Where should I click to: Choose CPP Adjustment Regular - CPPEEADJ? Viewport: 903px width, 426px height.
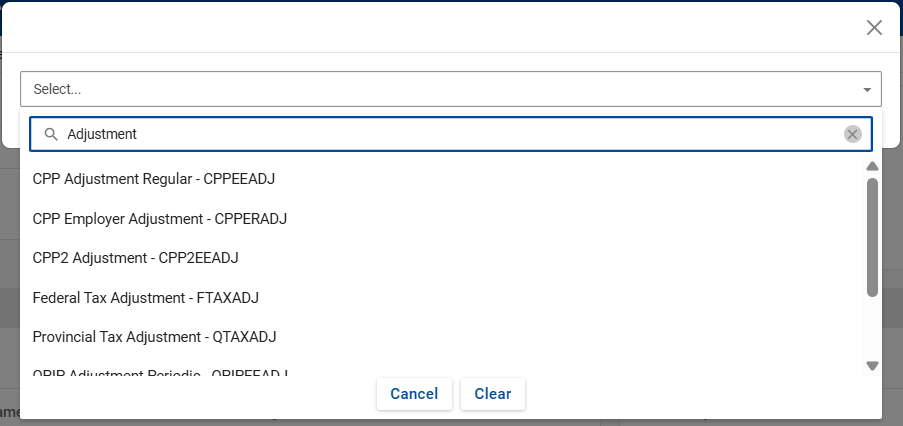pyautogui.click(x=154, y=179)
